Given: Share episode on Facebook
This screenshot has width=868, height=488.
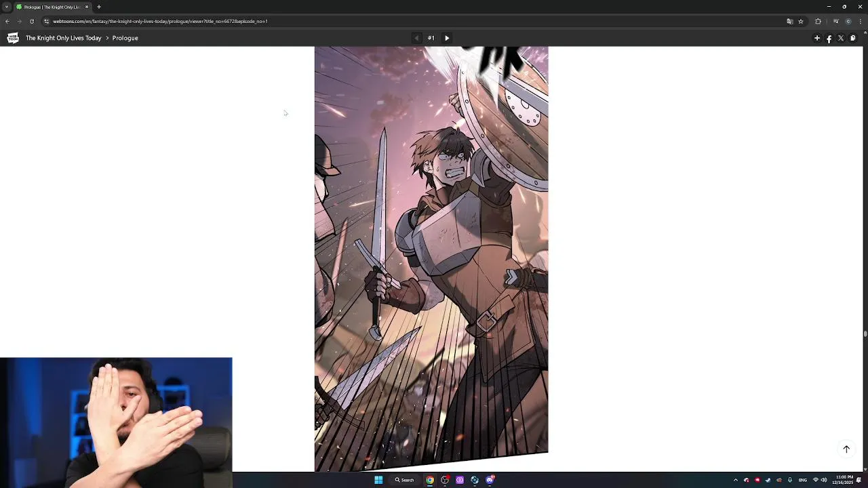Looking at the screenshot, I should (829, 39).
